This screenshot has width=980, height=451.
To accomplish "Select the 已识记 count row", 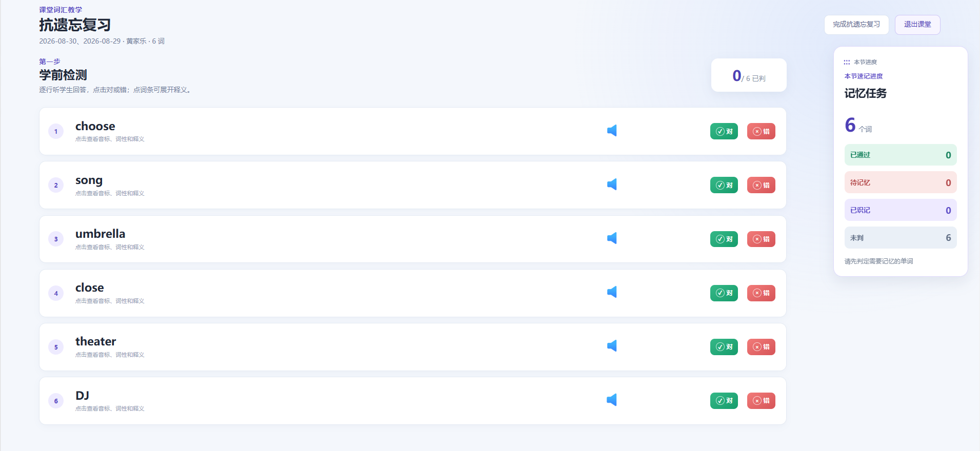I will [x=901, y=210].
